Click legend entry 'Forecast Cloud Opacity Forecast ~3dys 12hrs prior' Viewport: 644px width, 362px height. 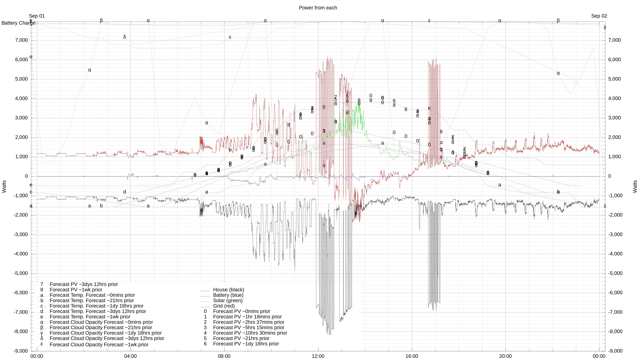107,338
